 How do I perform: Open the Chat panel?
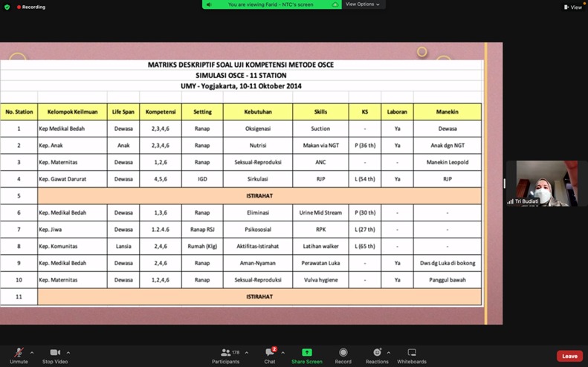coord(269,354)
